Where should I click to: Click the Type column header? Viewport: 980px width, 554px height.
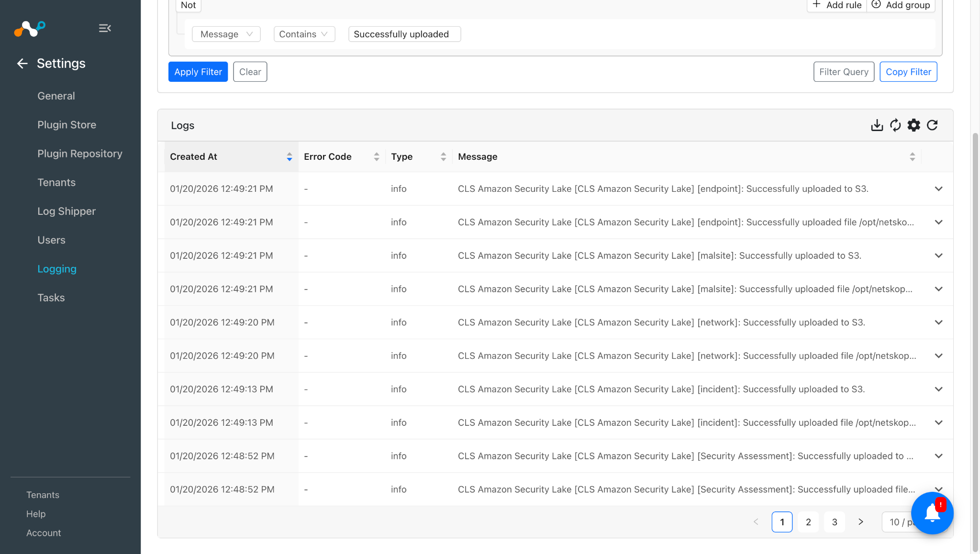tap(419, 157)
